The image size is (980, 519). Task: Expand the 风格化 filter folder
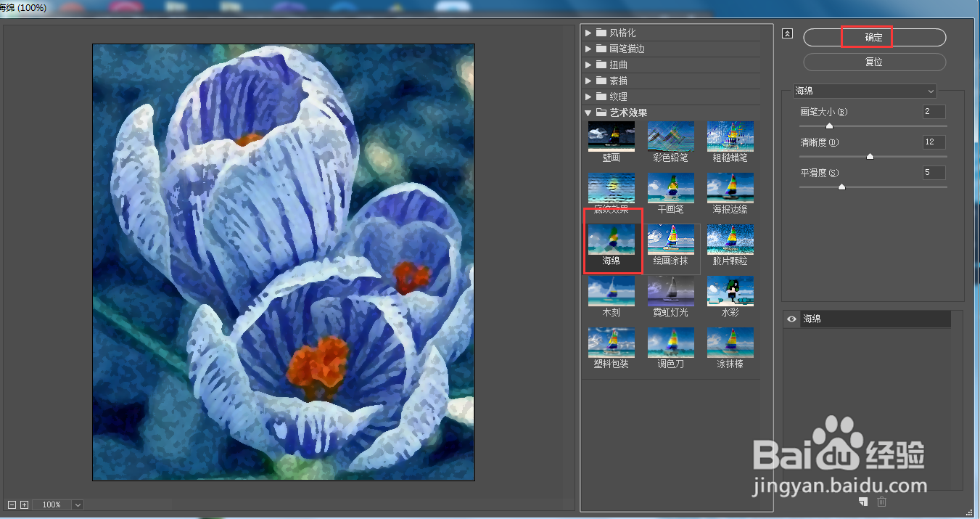click(588, 33)
